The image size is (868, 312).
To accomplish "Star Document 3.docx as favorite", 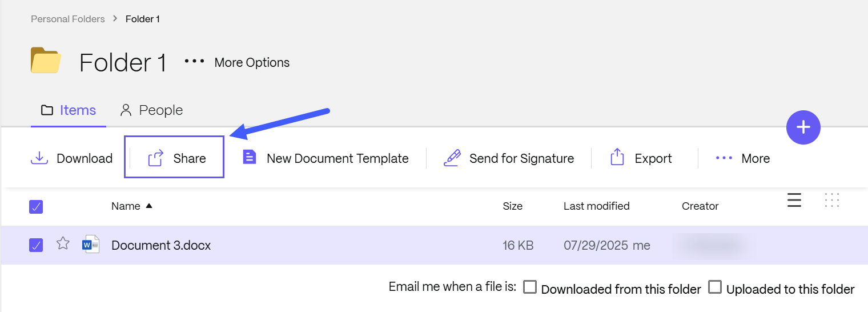I will click(63, 244).
